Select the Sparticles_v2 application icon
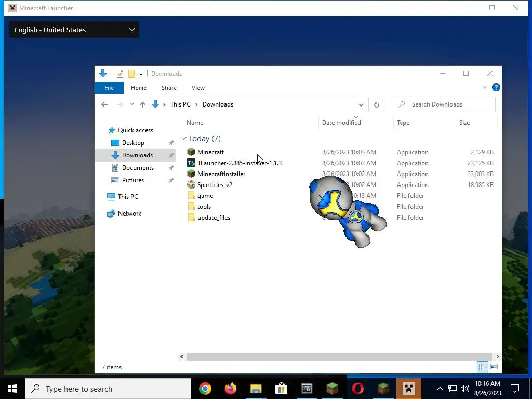Screen dimensions: 532x399 [191, 184]
